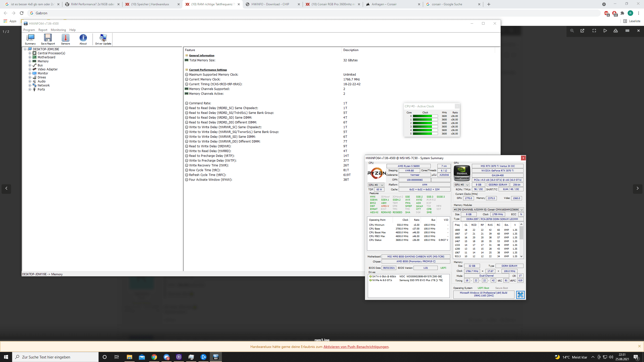Select Memory in the hardware tree
The width and height of the screenshot is (644, 362).
(43, 61)
